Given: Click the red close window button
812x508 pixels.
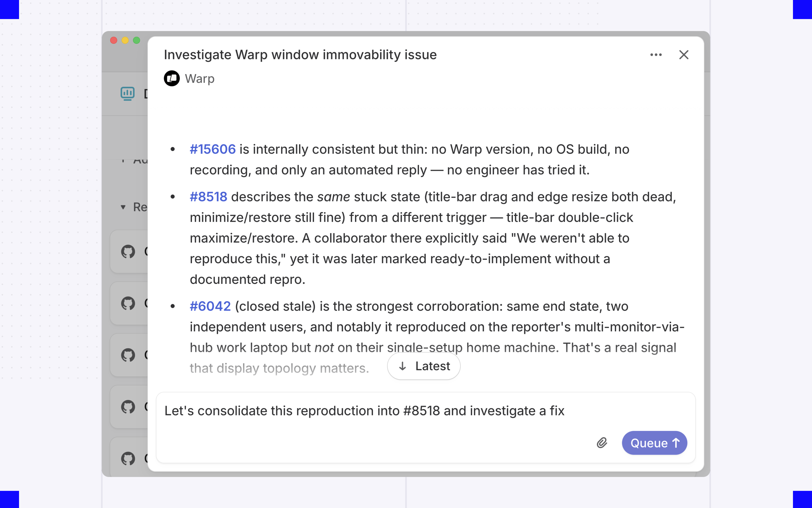Looking at the screenshot, I should [x=114, y=40].
